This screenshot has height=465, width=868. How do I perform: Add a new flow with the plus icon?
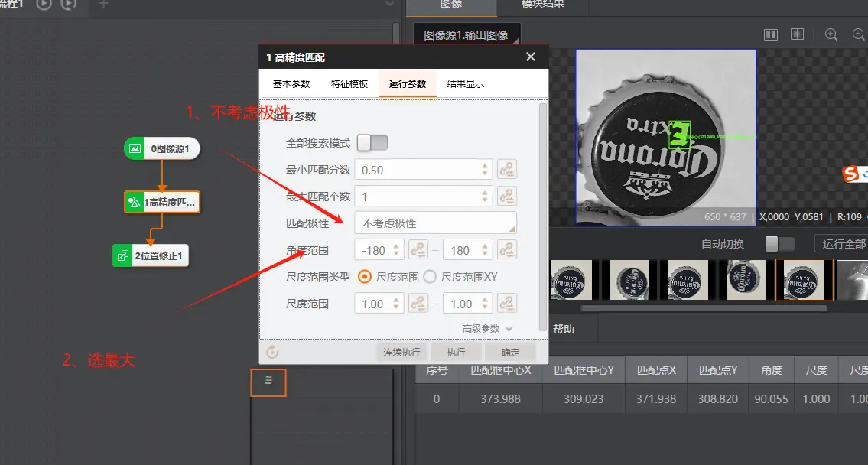point(103,5)
